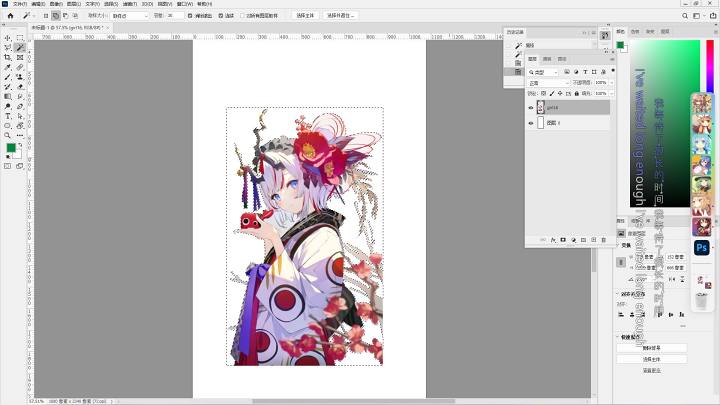Image resolution: width=720 pixels, height=405 pixels.
Task: Select the Clone Stamp tool
Action: tap(20, 77)
